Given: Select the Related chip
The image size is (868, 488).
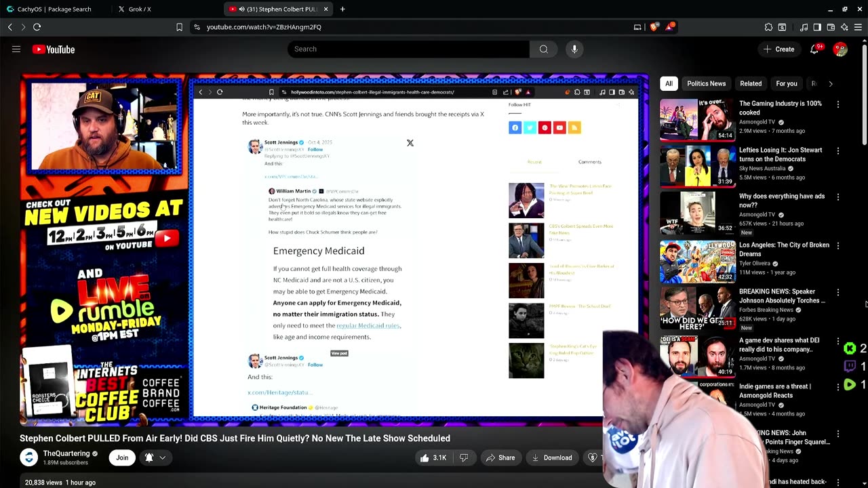Looking at the screenshot, I should tap(751, 83).
